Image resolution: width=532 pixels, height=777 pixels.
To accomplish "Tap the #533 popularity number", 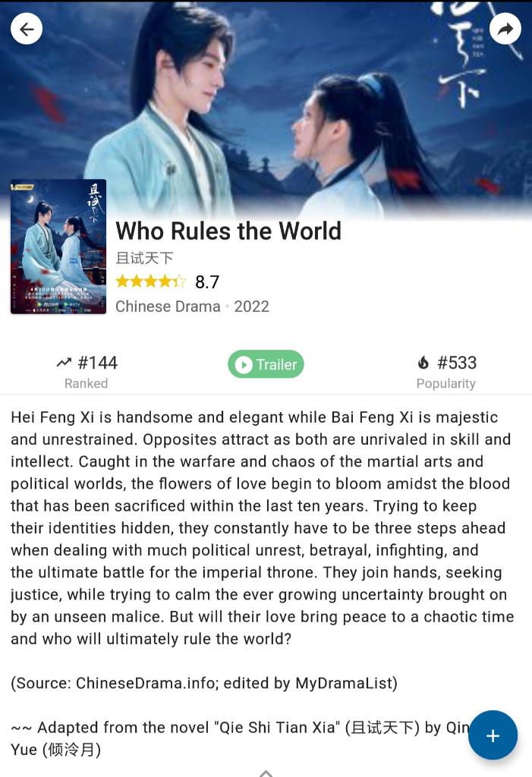I will (457, 363).
